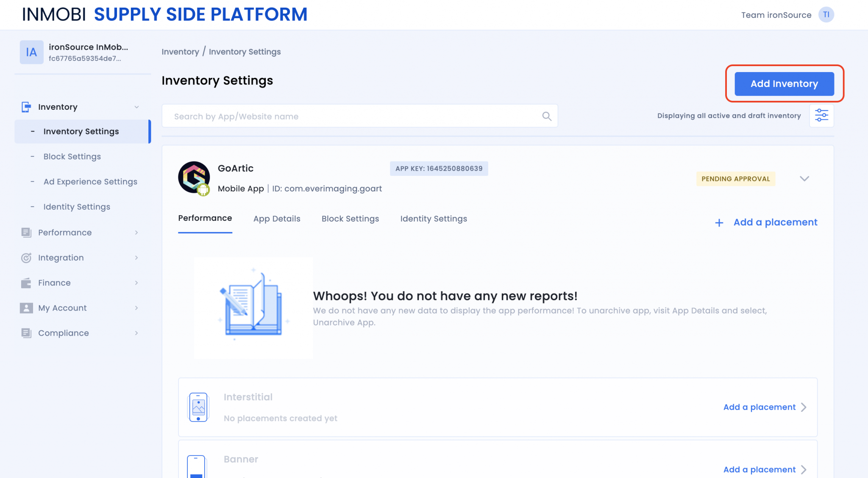Expand the GoArtic app details chevron
The width and height of the screenshot is (868, 478).
pyautogui.click(x=804, y=178)
